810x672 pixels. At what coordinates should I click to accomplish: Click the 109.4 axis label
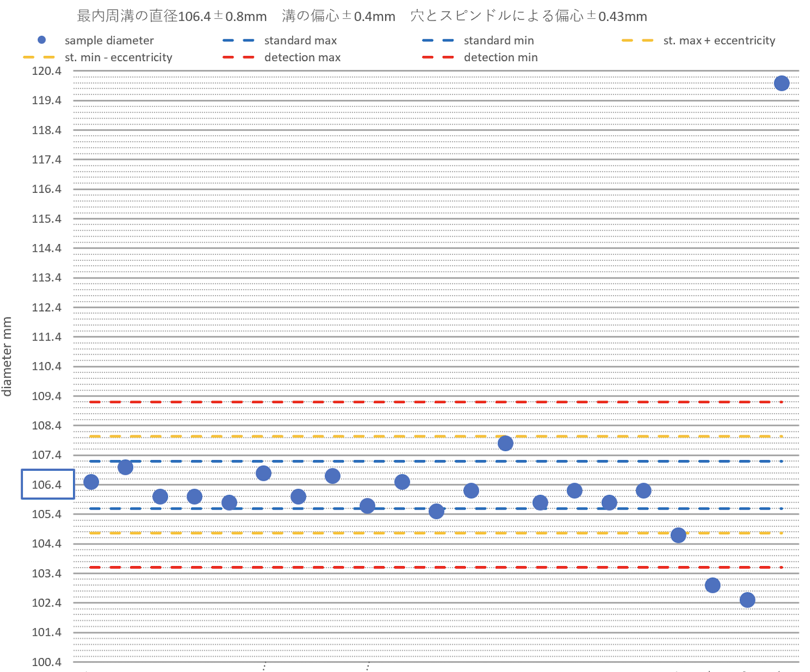(x=47, y=396)
